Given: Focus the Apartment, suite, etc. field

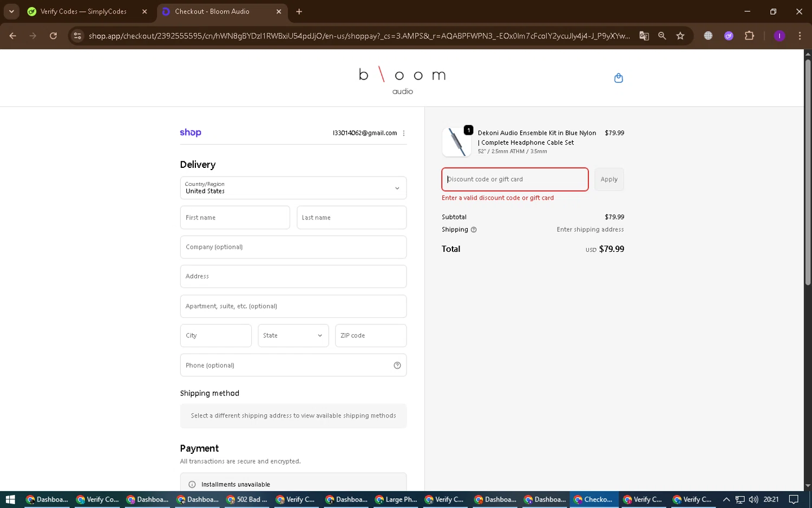Looking at the screenshot, I should (293, 306).
